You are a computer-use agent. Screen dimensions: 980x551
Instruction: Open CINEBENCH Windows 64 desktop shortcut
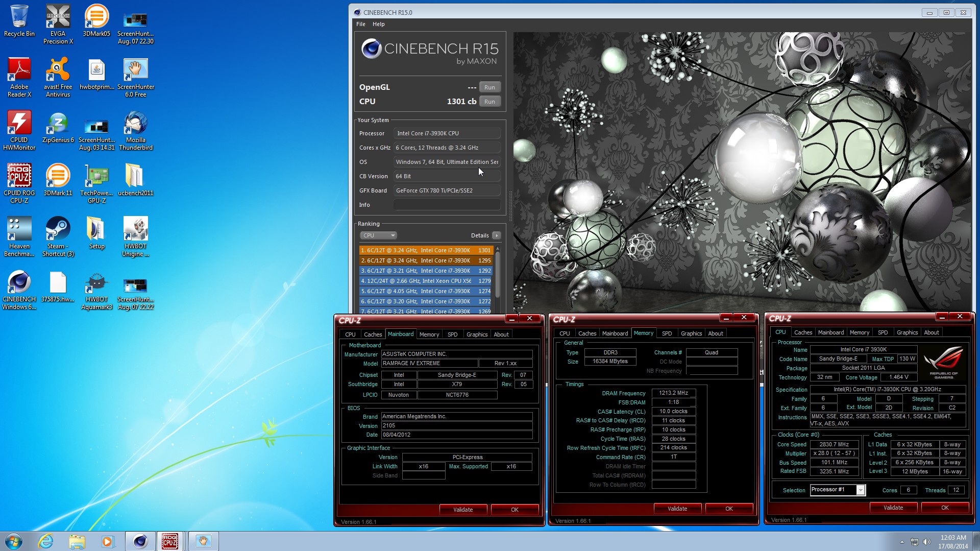[x=19, y=290]
